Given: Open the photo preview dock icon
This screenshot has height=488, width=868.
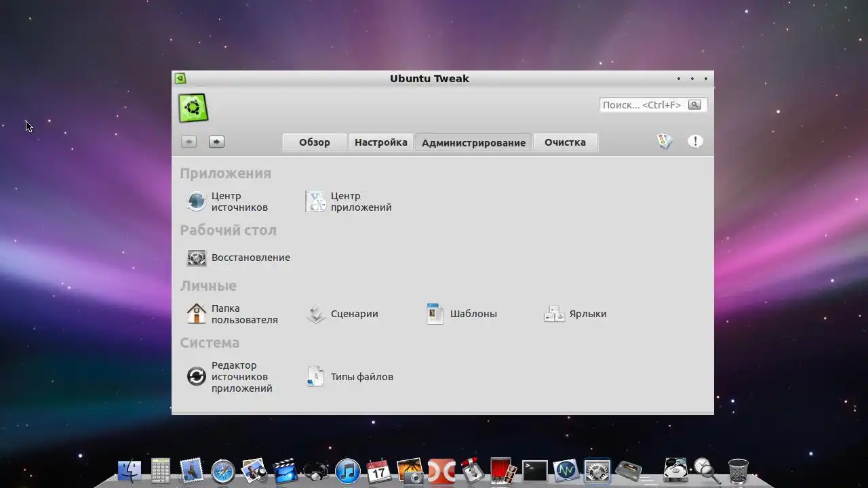Looking at the screenshot, I should click(x=254, y=470).
